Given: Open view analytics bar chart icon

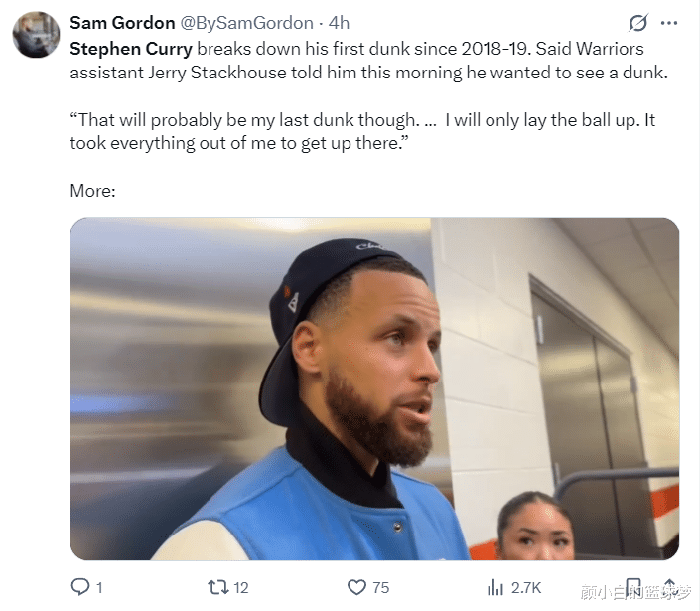Looking at the screenshot, I should [494, 587].
